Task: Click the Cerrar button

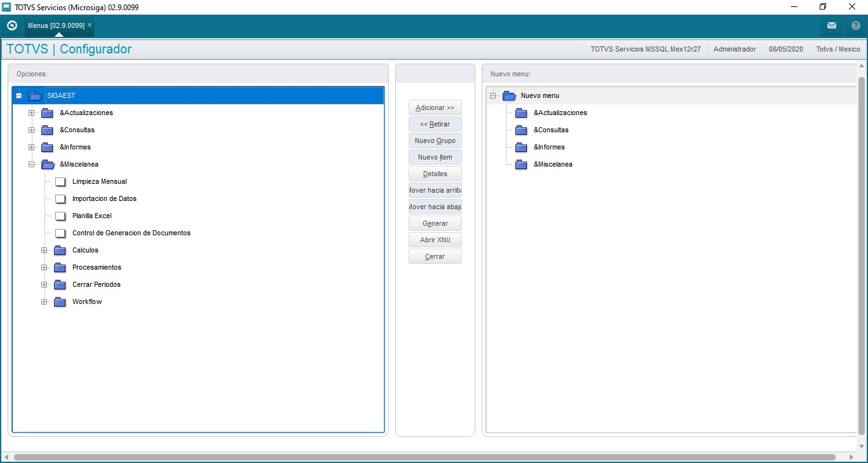Action: click(435, 256)
